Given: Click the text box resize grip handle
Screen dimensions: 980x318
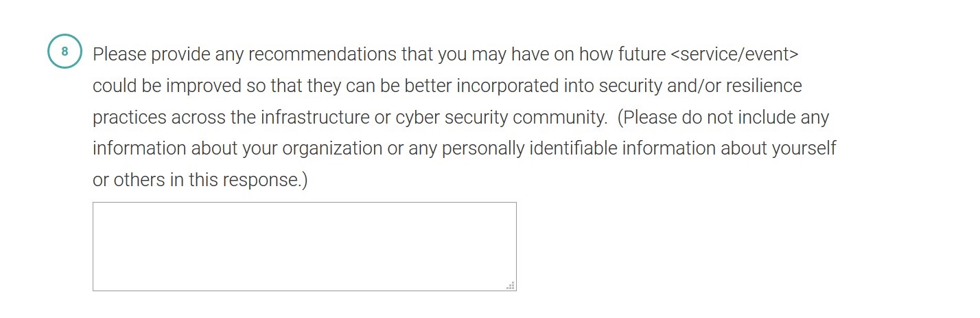Looking at the screenshot, I should 511,285.
